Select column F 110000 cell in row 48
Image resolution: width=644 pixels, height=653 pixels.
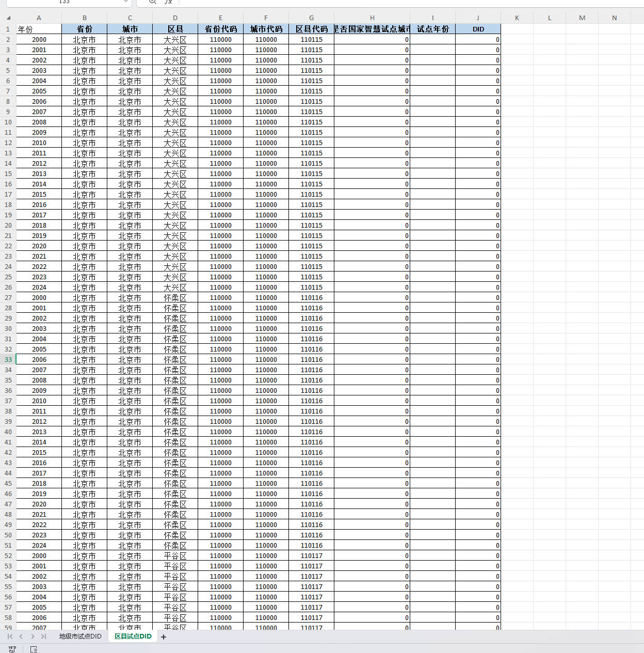point(266,514)
